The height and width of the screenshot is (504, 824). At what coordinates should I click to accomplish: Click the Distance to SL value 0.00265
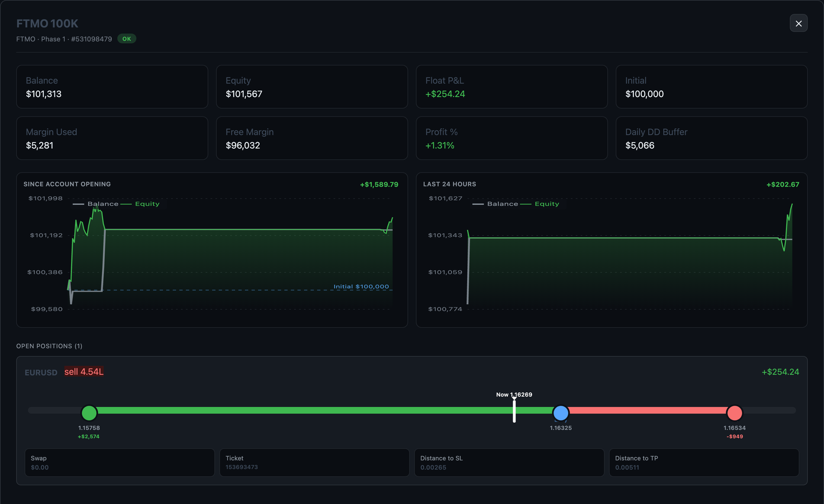433,467
